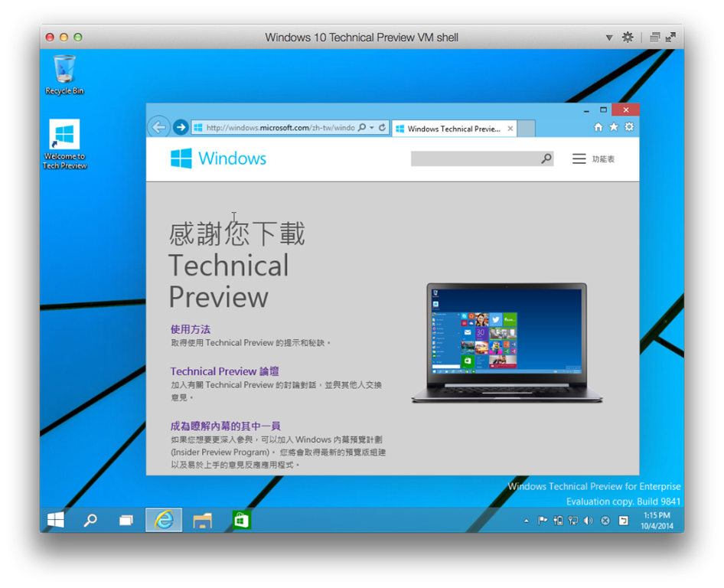Click the volume speaker tray icon

coord(589,521)
